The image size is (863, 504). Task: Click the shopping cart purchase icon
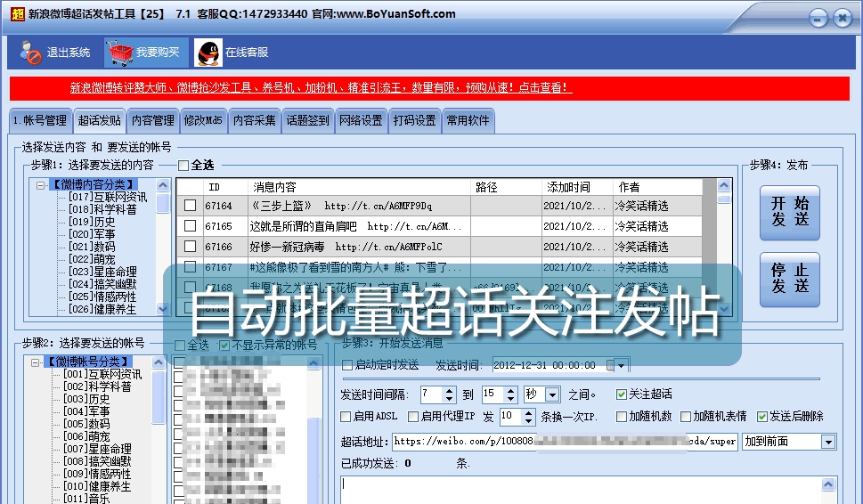point(119,53)
